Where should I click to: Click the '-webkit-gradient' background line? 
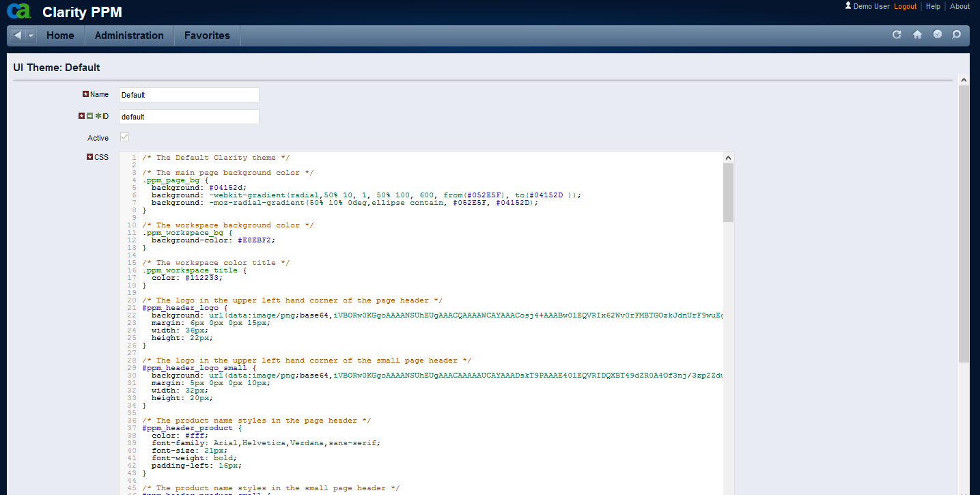click(x=366, y=195)
